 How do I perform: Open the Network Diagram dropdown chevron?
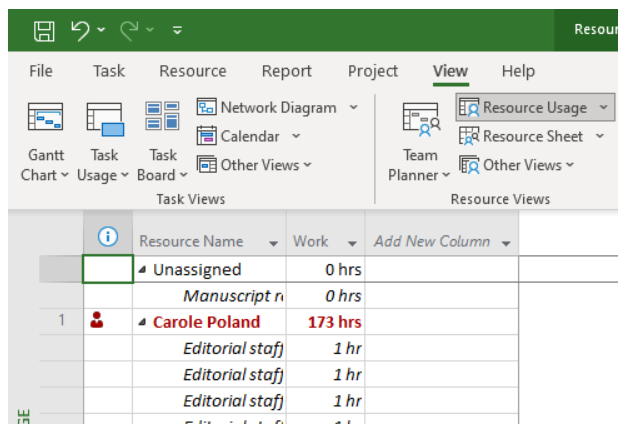coord(353,108)
